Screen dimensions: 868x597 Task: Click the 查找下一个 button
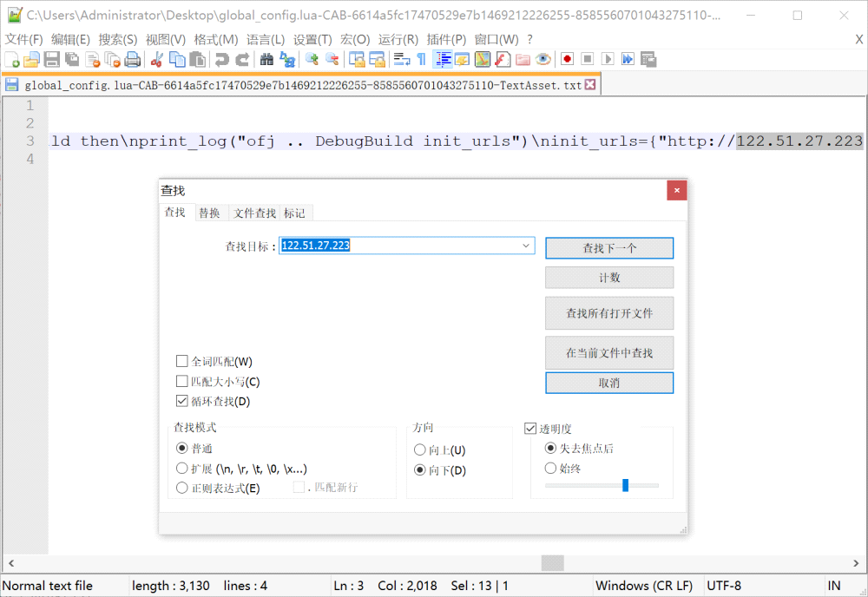pyautogui.click(x=609, y=248)
